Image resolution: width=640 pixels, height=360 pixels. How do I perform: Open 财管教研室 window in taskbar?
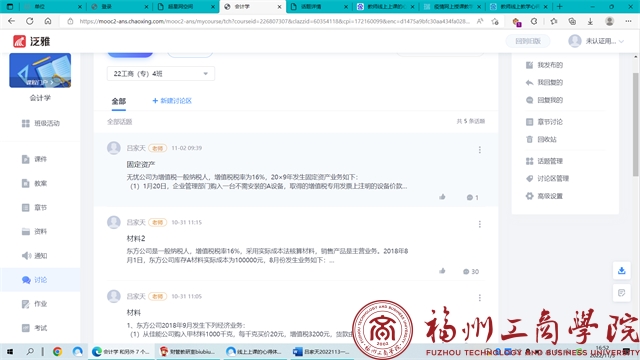188,351
